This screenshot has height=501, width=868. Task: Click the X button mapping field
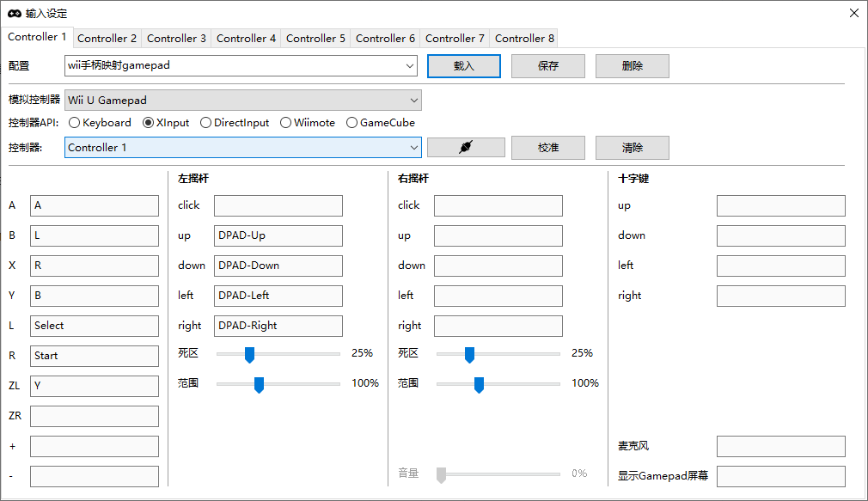[x=95, y=266]
